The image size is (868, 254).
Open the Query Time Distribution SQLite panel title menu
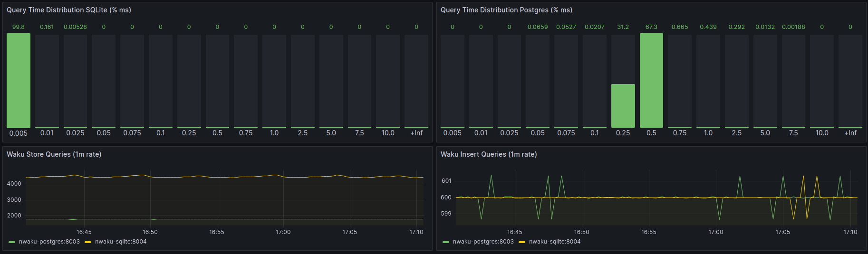click(x=68, y=10)
